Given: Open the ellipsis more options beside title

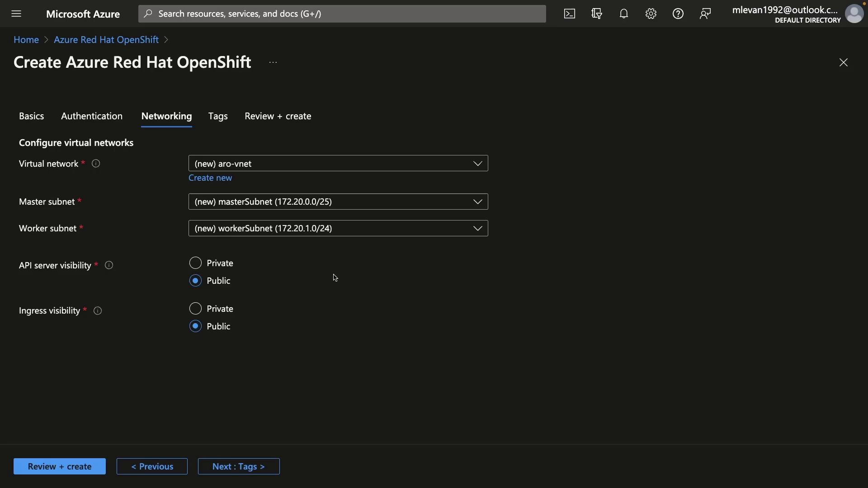Looking at the screenshot, I should (x=273, y=62).
